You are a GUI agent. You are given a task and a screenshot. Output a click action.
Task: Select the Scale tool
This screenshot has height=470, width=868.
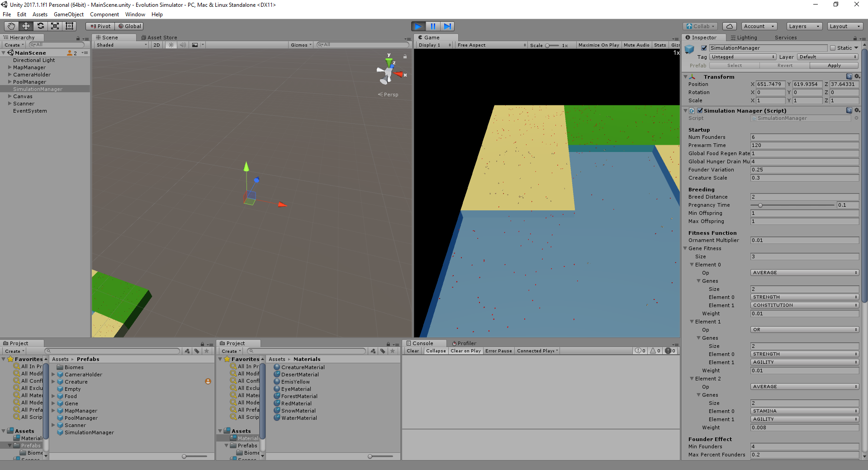click(55, 26)
